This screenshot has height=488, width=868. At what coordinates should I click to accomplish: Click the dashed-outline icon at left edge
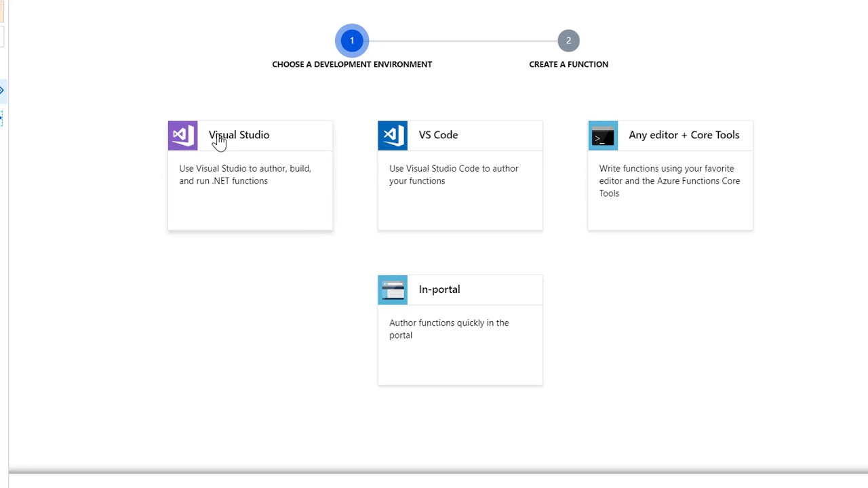point(1,119)
